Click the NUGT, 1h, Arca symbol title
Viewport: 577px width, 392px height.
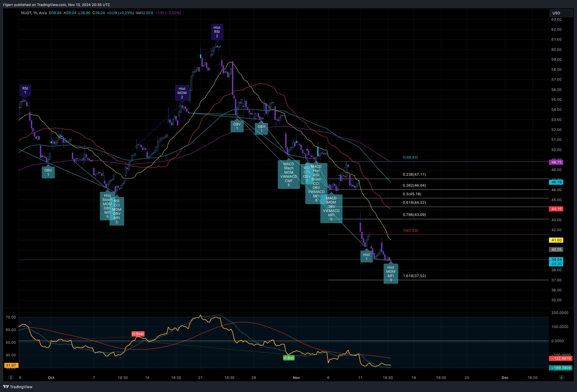point(34,13)
